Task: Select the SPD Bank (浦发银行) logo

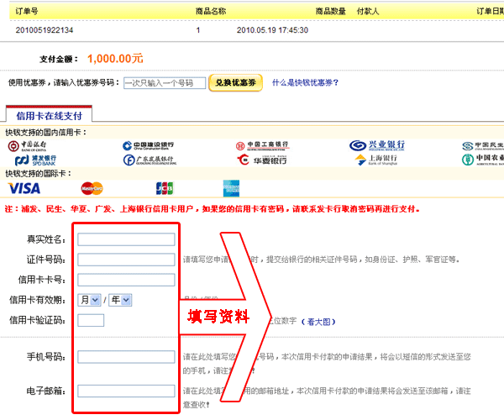Action: (x=31, y=159)
